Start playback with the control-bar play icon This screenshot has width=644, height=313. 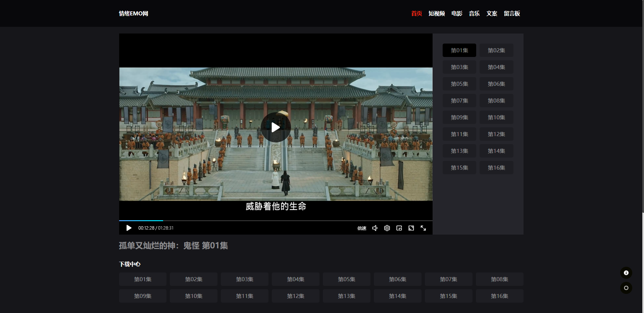tap(129, 228)
